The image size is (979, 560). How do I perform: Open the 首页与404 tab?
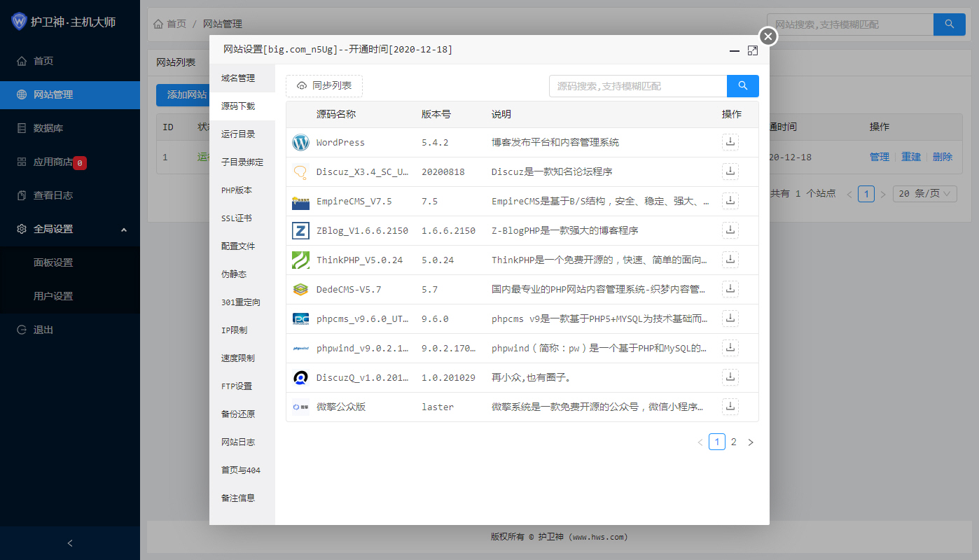[242, 470]
